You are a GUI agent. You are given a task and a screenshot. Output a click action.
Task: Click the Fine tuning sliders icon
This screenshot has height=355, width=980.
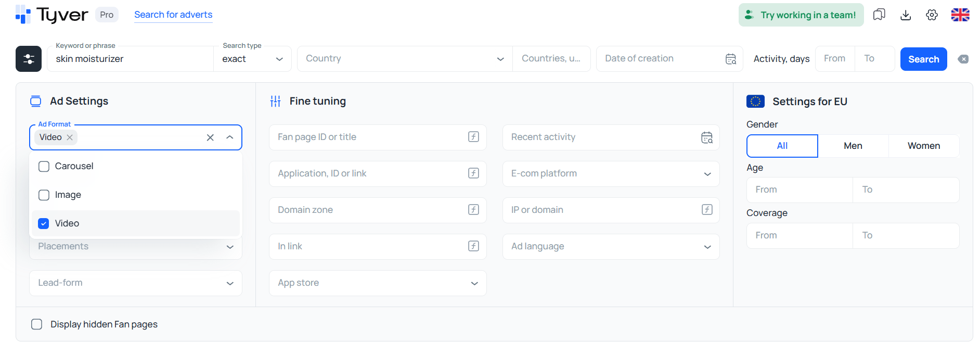coord(276,101)
